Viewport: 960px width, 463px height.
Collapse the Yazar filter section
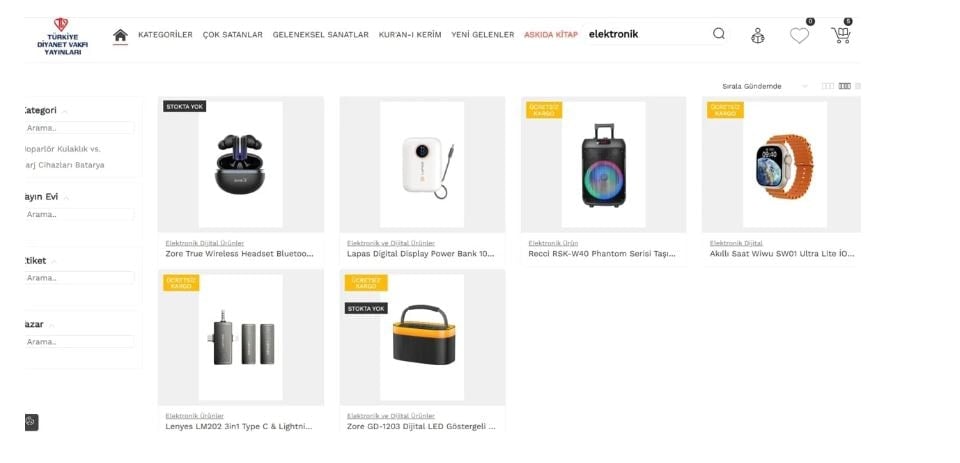51,325
